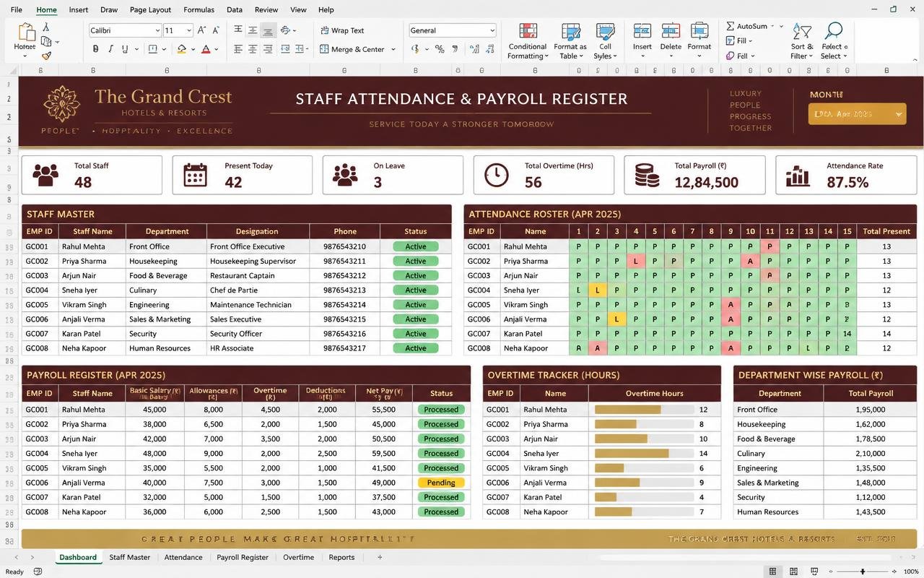Open Find & Select magnifier tool
This screenshot has width=924, height=578.
click(x=834, y=31)
